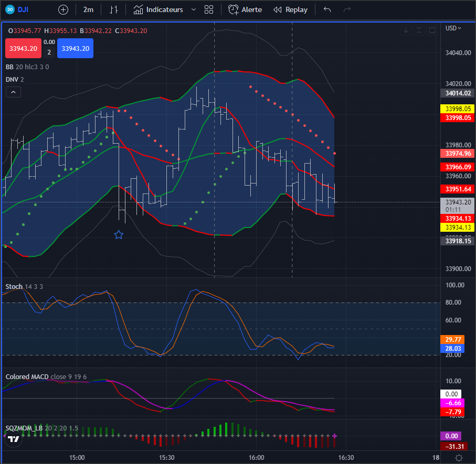Open the Indicateurs menu
The image size is (476, 464).
[x=158, y=10]
